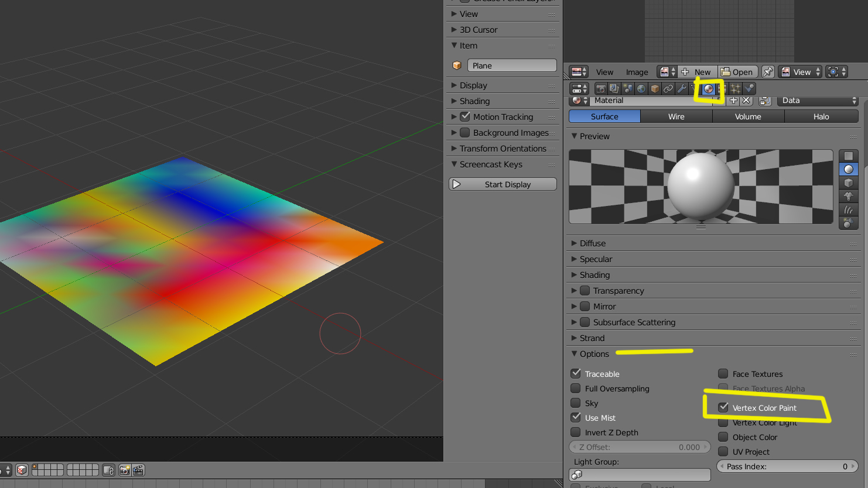Screen dimensions: 868x488
Task: Enable the Face Textures checkbox
Action: (723, 374)
